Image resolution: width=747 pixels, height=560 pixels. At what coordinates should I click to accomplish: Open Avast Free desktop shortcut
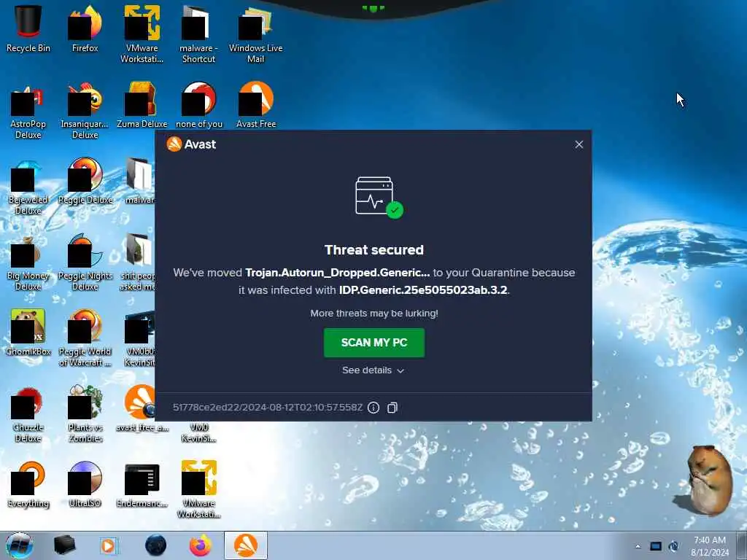256,105
